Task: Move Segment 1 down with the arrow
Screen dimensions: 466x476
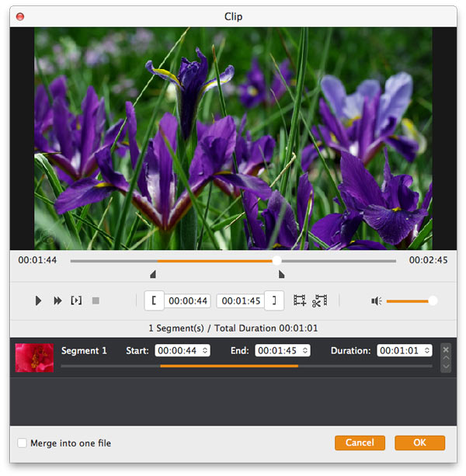Action: (x=446, y=366)
